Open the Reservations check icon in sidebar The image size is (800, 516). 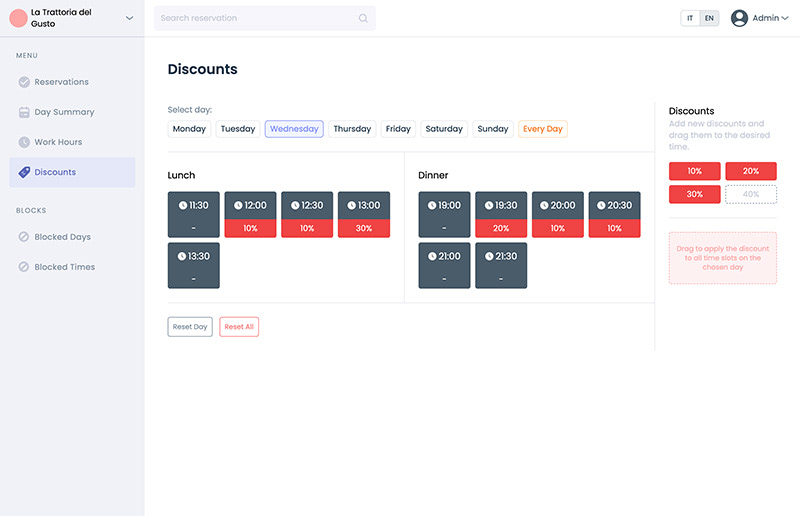(x=24, y=82)
